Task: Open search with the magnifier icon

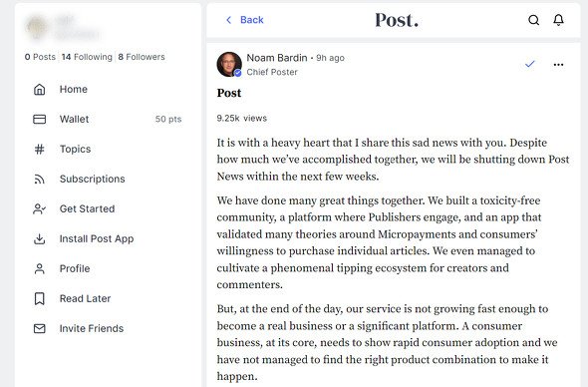Action: tap(533, 20)
